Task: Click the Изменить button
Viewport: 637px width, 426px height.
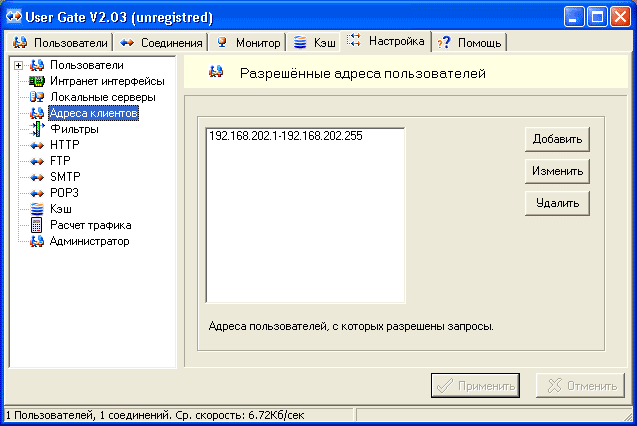Action: tap(557, 171)
